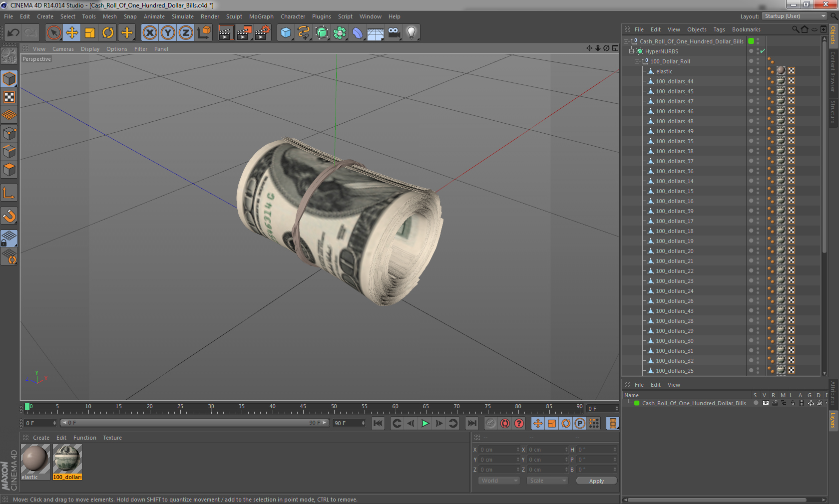Record active objects keyframe

coord(491,423)
